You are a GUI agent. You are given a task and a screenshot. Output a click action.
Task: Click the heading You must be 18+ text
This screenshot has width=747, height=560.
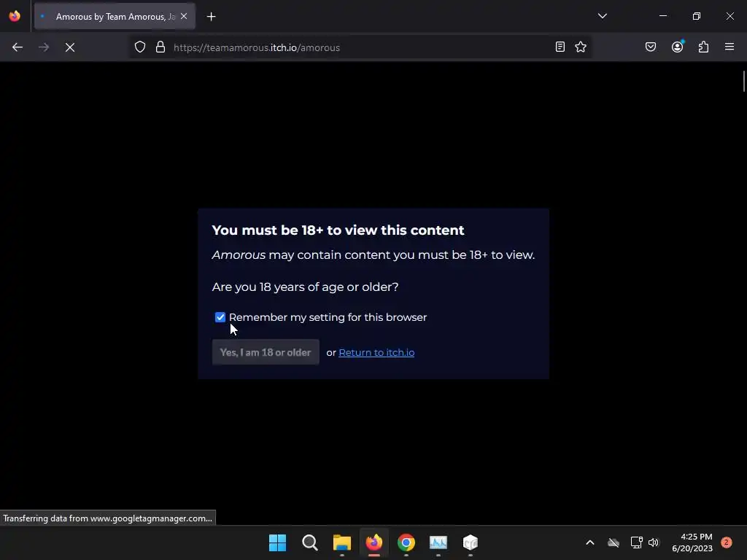[x=338, y=230]
